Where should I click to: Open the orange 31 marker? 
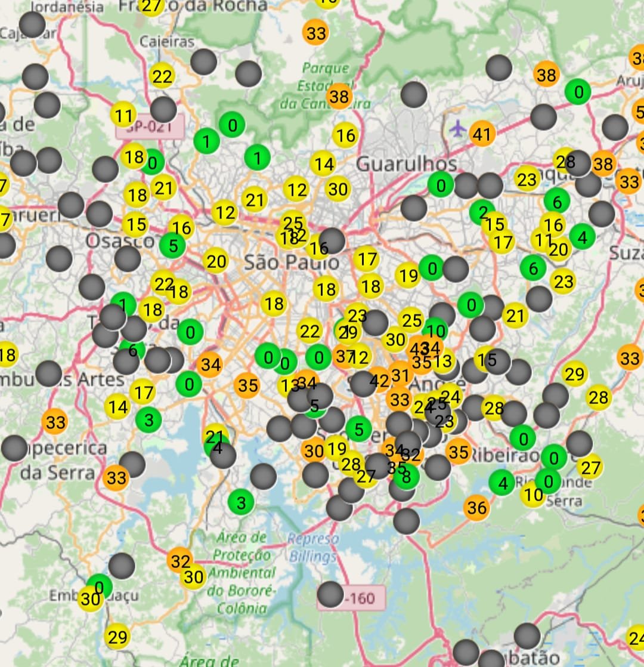pos(401,375)
